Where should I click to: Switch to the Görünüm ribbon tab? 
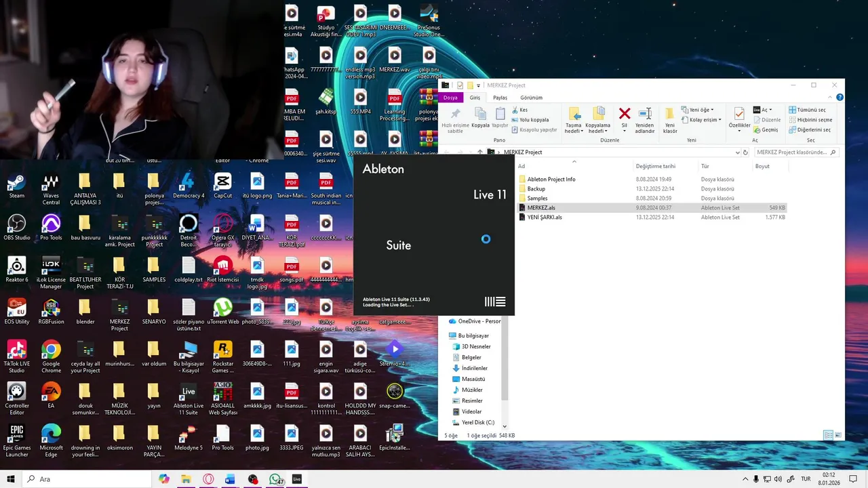[x=531, y=98]
